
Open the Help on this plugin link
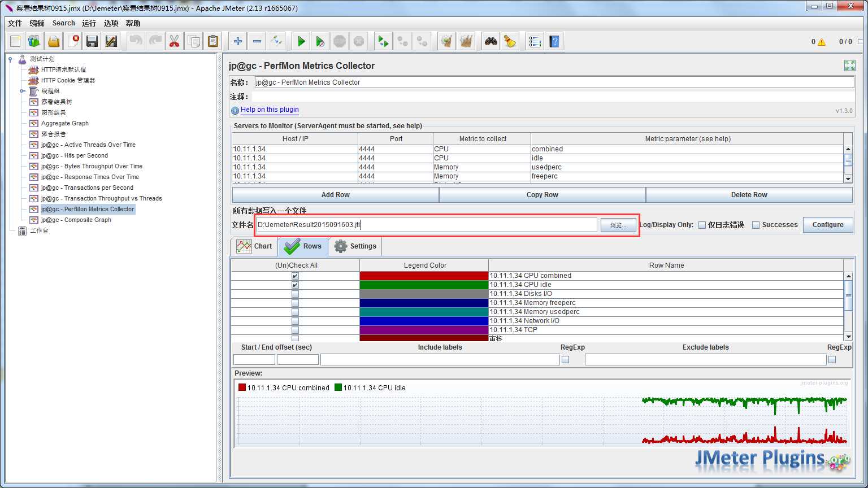point(270,110)
